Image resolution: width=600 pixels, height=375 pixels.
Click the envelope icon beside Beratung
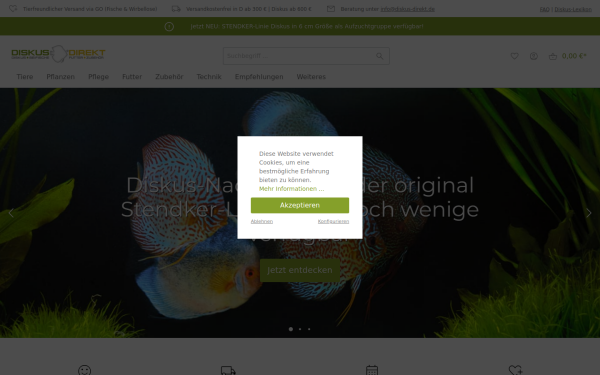coord(331,8)
